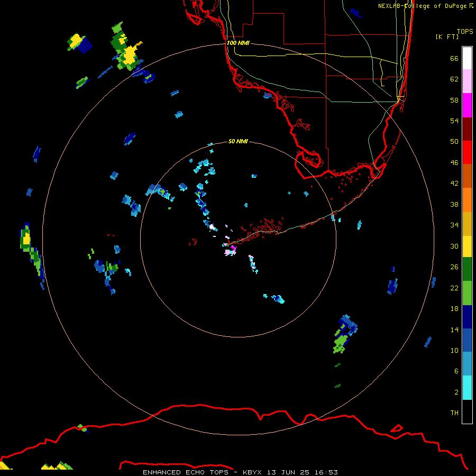This screenshot has width=476, height=476.
Task: Click the legend value '34'
Action: click(x=454, y=225)
